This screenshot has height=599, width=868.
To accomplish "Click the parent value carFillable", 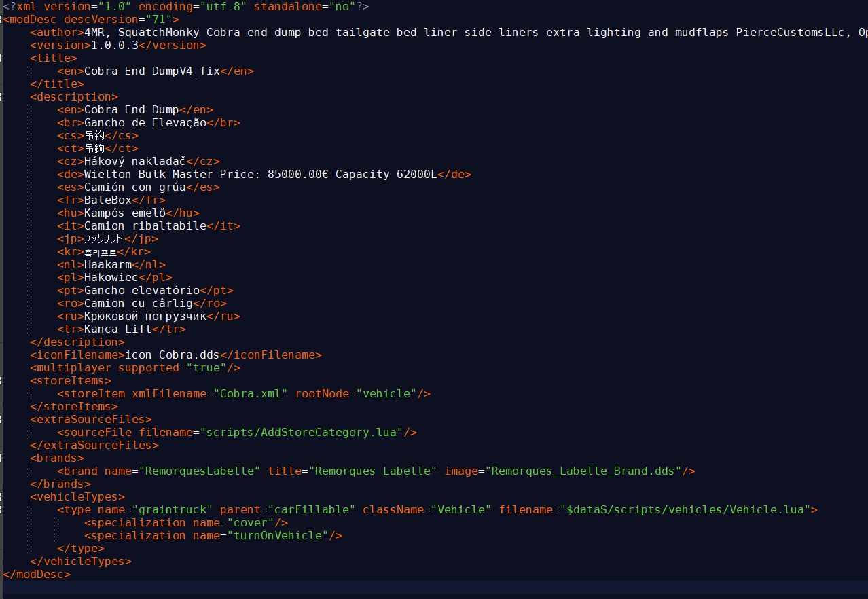I will [312, 509].
